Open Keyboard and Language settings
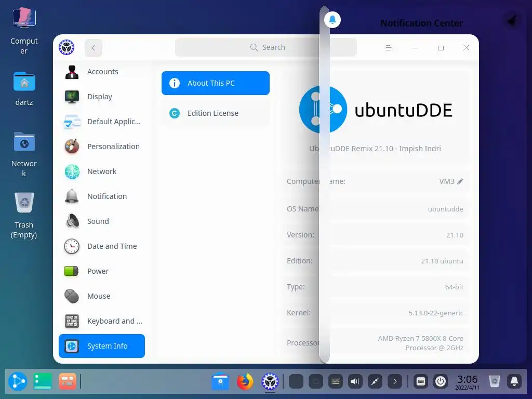 point(102,321)
